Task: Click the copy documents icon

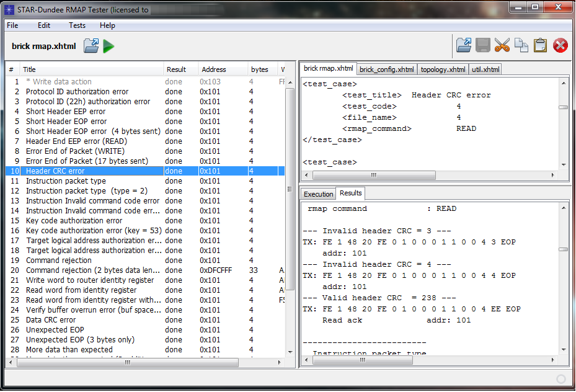Action: point(521,45)
